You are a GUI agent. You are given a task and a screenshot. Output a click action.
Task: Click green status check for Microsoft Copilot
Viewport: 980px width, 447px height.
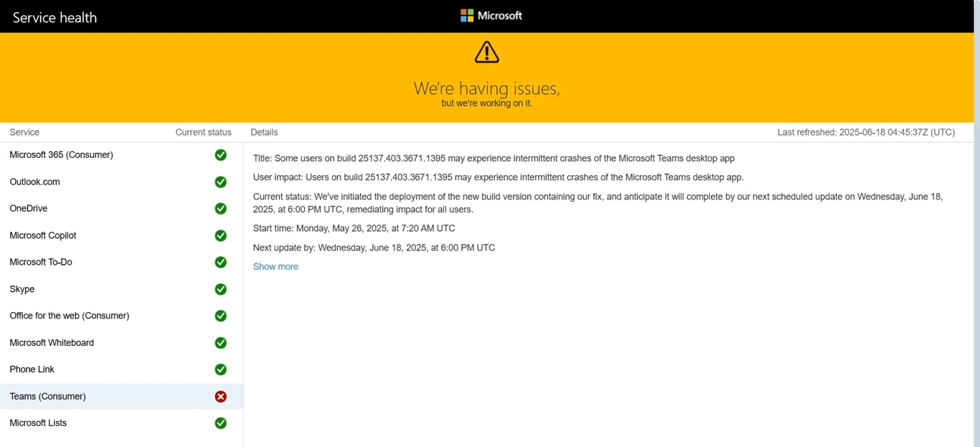tap(221, 235)
